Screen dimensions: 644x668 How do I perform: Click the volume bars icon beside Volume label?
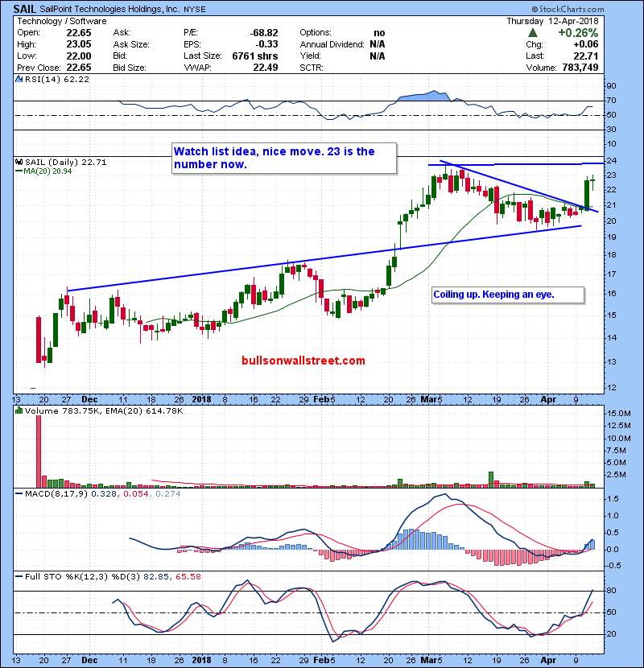coord(19,410)
